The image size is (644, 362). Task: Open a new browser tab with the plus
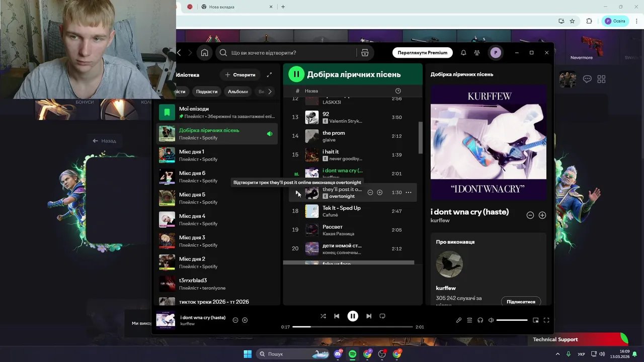click(283, 7)
